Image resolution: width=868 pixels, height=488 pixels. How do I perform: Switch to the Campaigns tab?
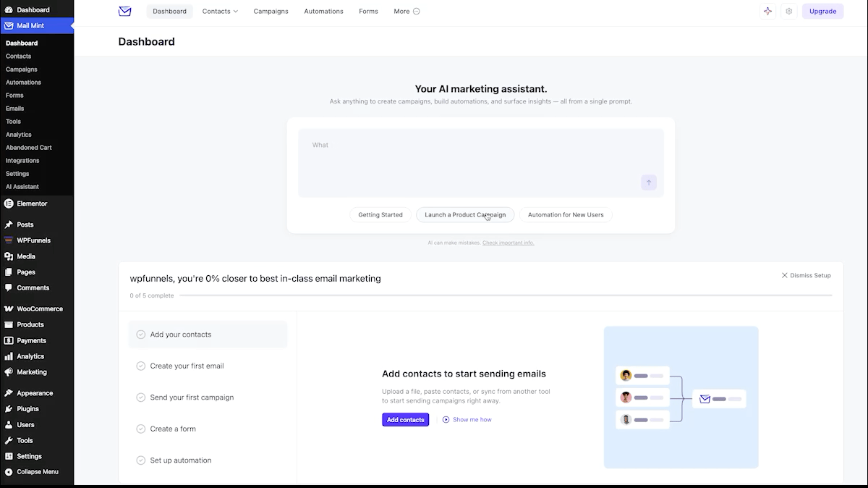[x=271, y=12]
